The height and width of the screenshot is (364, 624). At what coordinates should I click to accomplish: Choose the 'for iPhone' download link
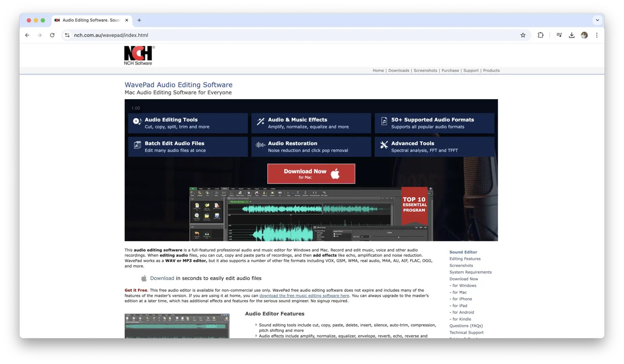(462, 299)
